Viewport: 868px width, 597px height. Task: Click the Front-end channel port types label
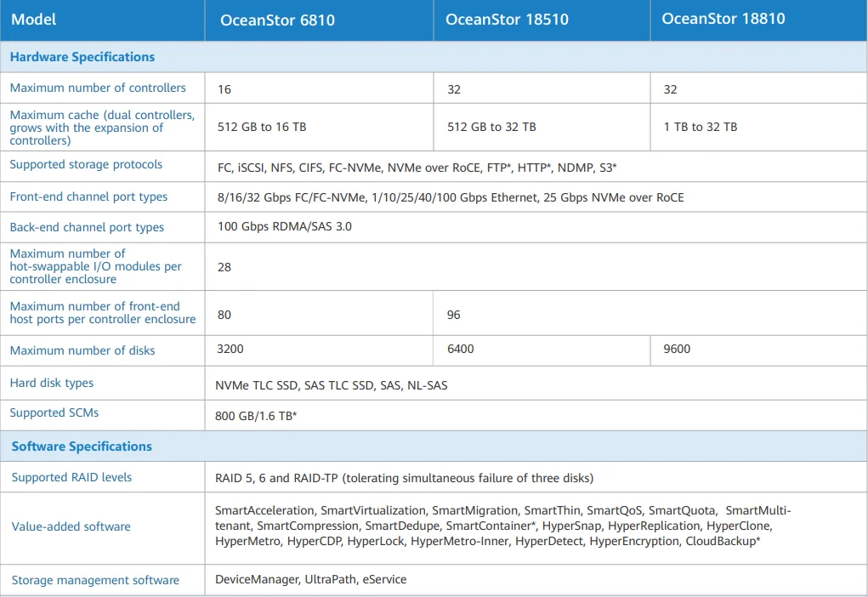(88, 196)
